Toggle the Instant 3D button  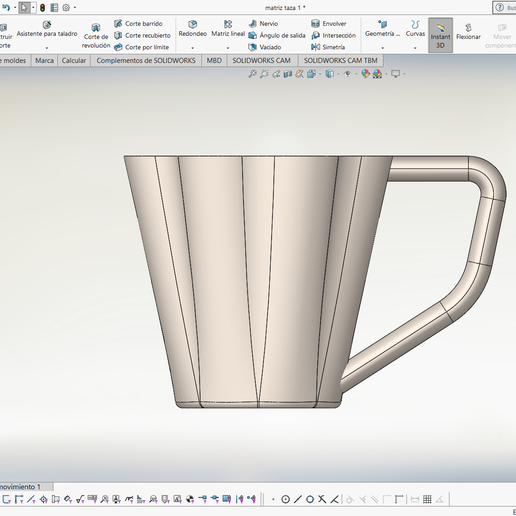[440, 35]
